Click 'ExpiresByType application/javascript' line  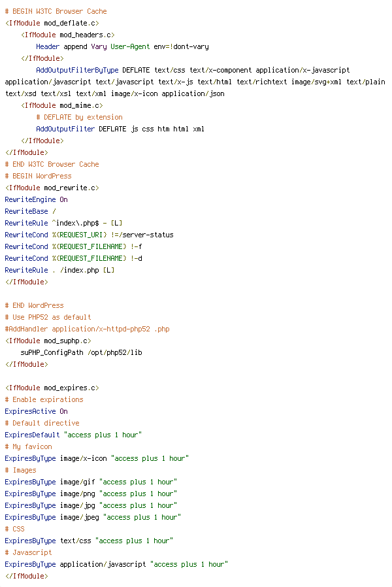pyautogui.click(x=116, y=564)
